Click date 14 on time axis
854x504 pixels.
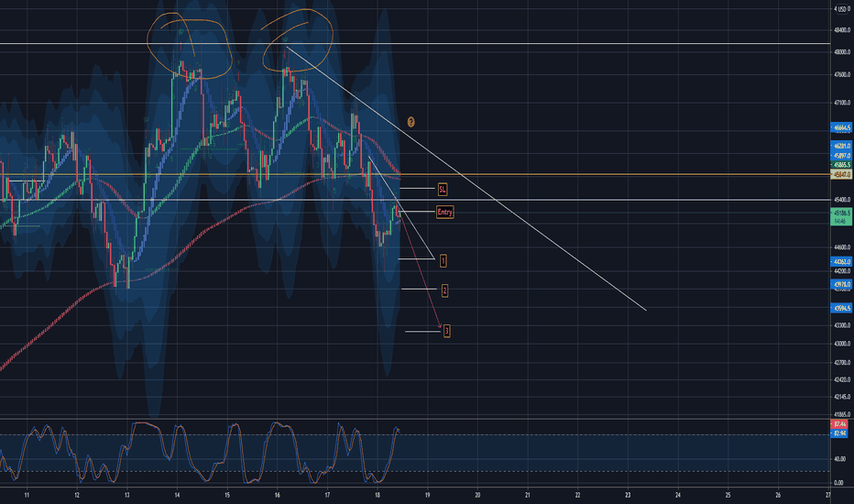[x=177, y=495]
